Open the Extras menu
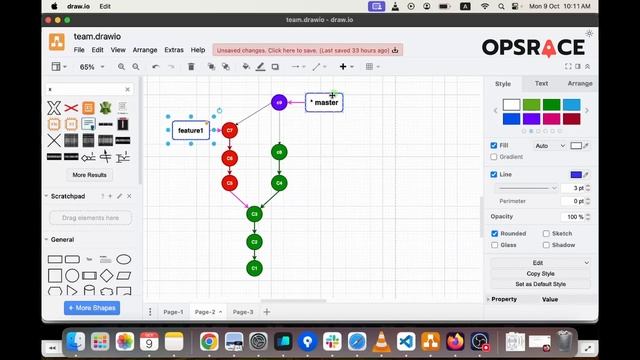 coord(174,50)
